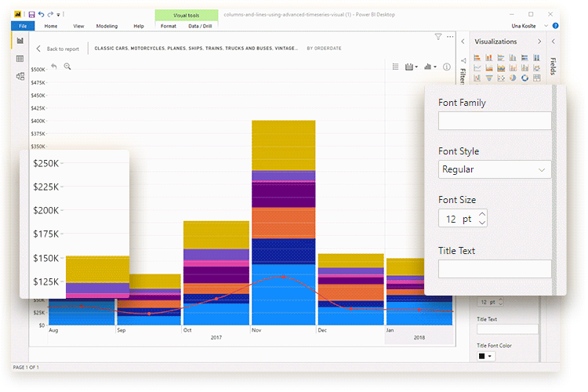Click the legend list icon above chart
Screen dimensions: 588x392
coord(395,67)
